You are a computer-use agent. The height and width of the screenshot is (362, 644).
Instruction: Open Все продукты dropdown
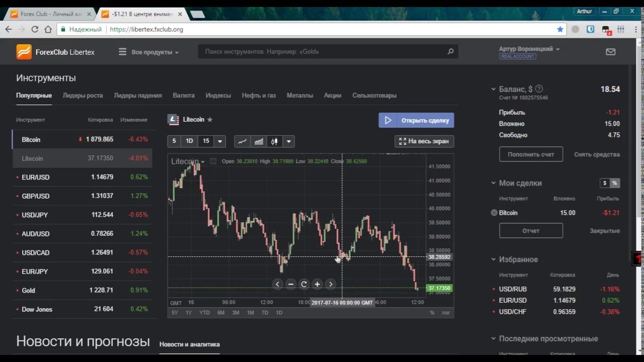[155, 52]
